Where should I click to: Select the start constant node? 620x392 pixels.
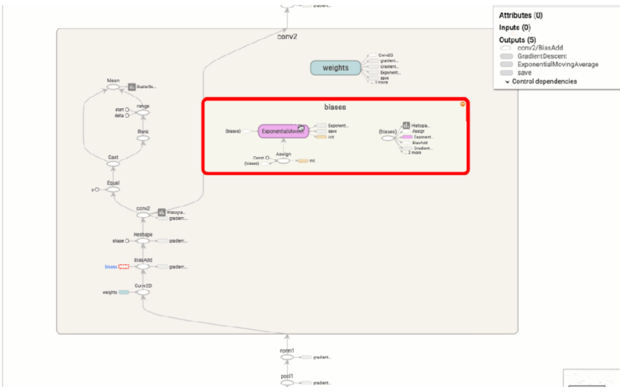pos(127,110)
